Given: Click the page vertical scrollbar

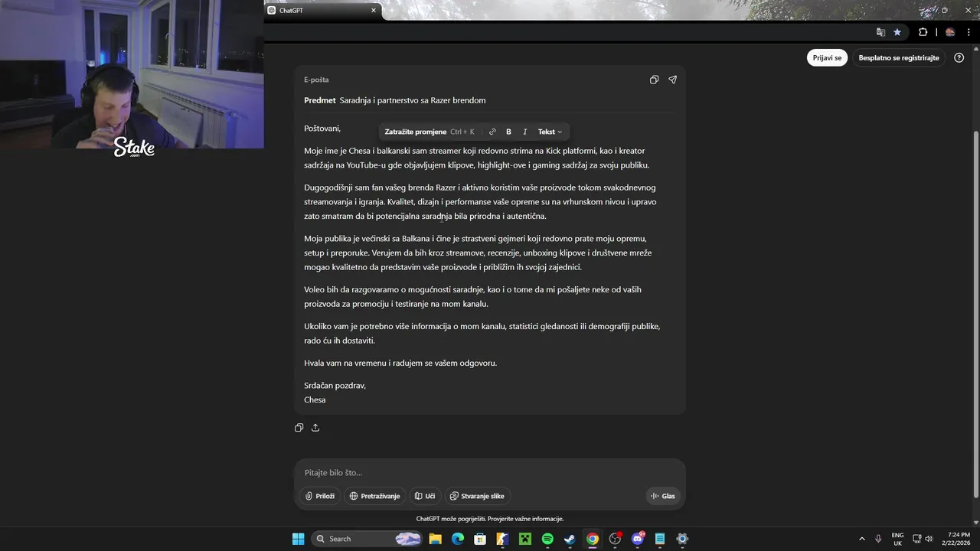Looking at the screenshot, I should (975, 314).
